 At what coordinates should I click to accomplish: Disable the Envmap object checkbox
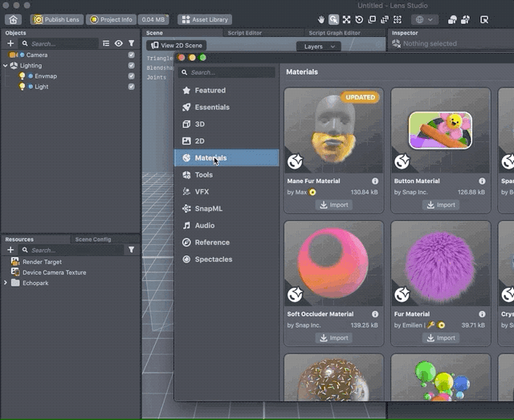point(131,75)
